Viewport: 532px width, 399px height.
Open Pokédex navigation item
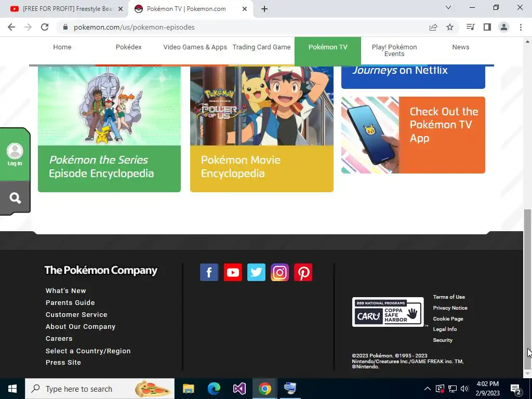[x=129, y=47]
